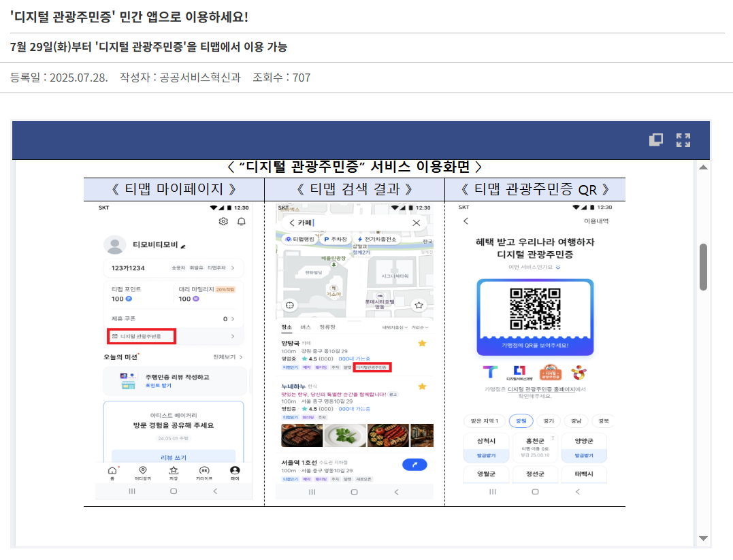This screenshot has width=733, height=560.
Task: Open the grilled sausages photo thumbnail
Action: point(388,435)
